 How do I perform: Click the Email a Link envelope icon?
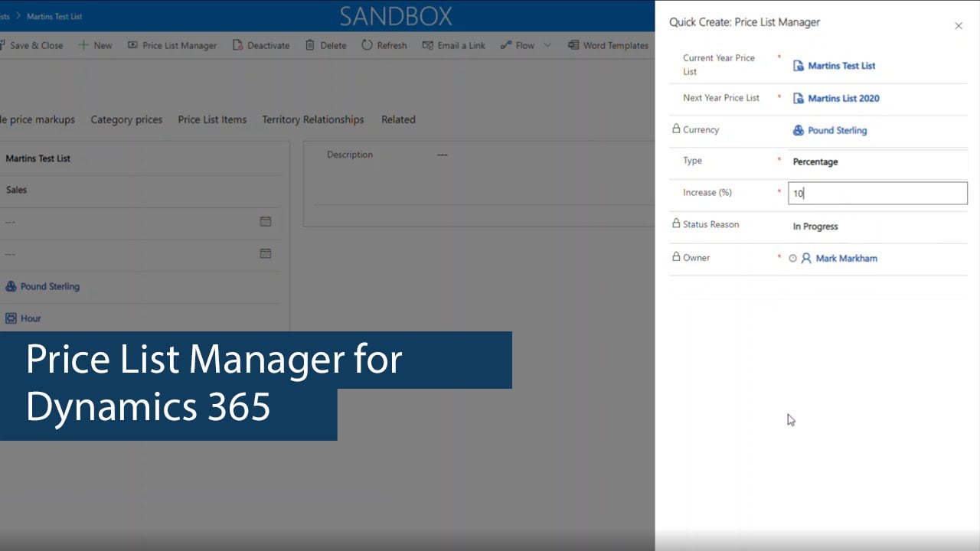(427, 45)
